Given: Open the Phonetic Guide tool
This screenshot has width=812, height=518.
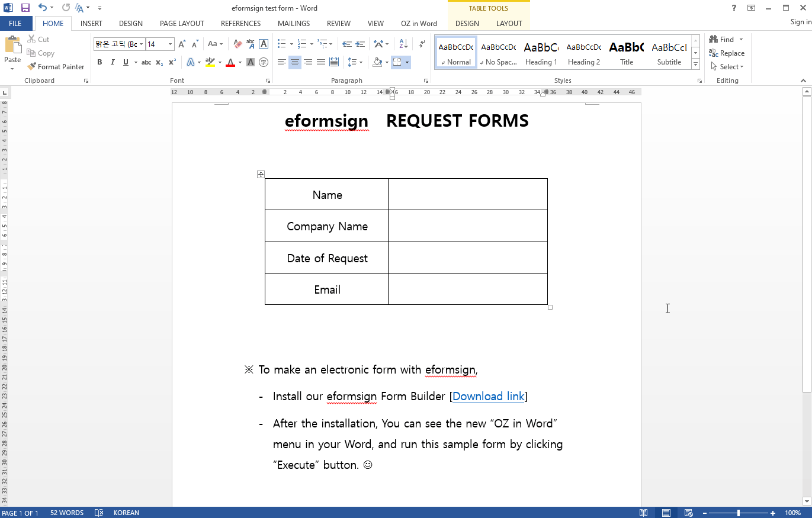Looking at the screenshot, I should 251,44.
